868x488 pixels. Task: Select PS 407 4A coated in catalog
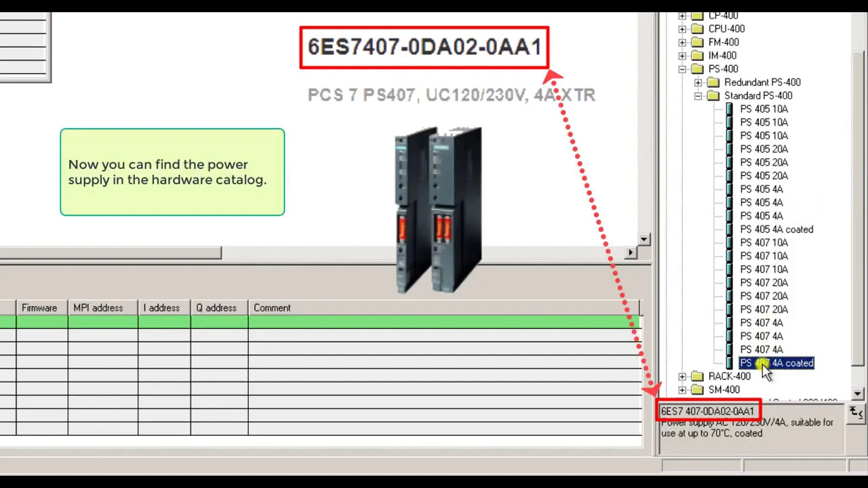(776, 363)
